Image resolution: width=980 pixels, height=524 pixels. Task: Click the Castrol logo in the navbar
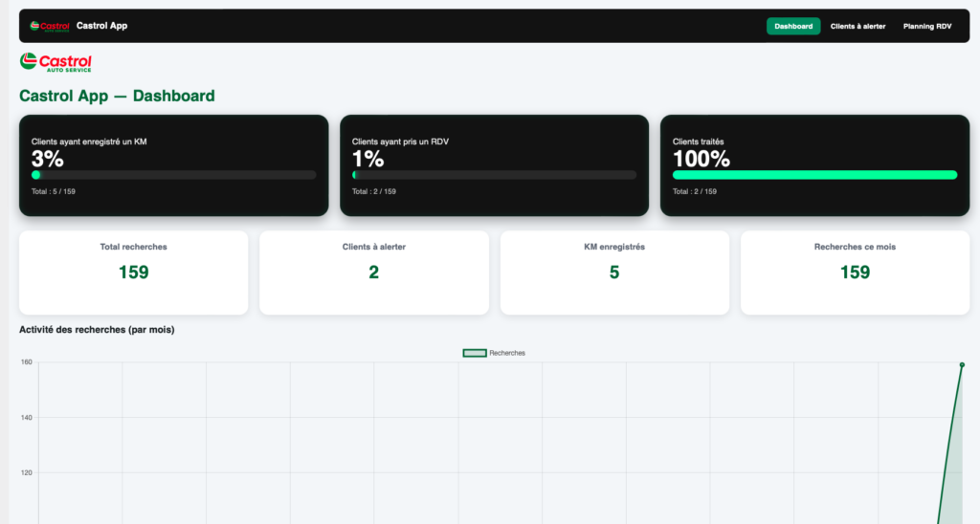49,26
